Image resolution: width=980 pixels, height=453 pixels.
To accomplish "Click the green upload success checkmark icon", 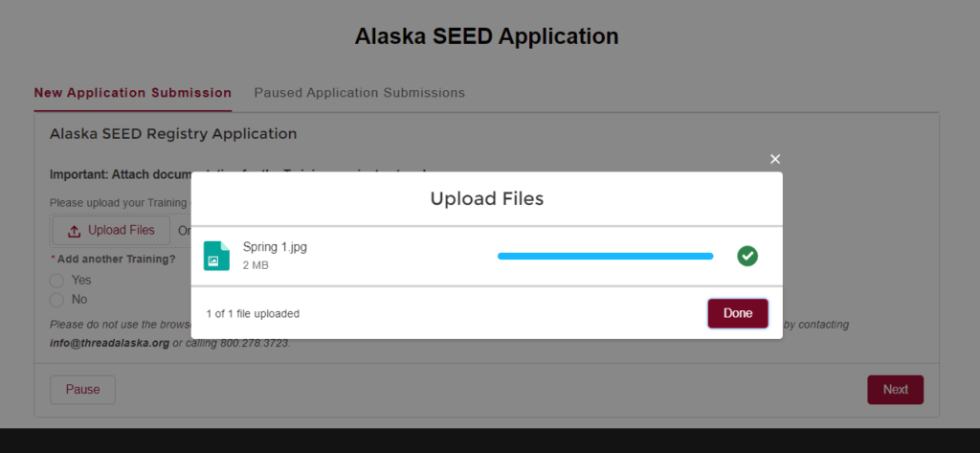I will [747, 256].
